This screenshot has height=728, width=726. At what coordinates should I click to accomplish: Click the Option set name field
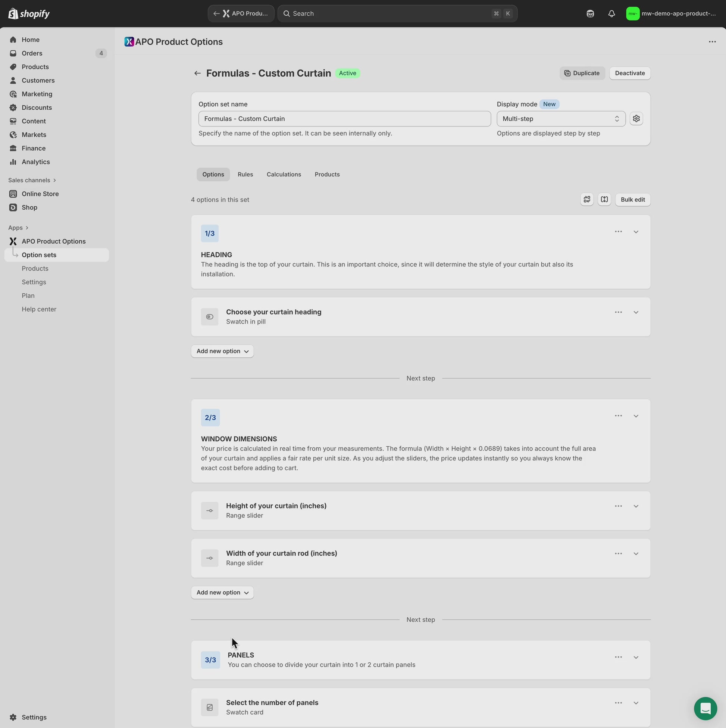pyautogui.click(x=344, y=119)
